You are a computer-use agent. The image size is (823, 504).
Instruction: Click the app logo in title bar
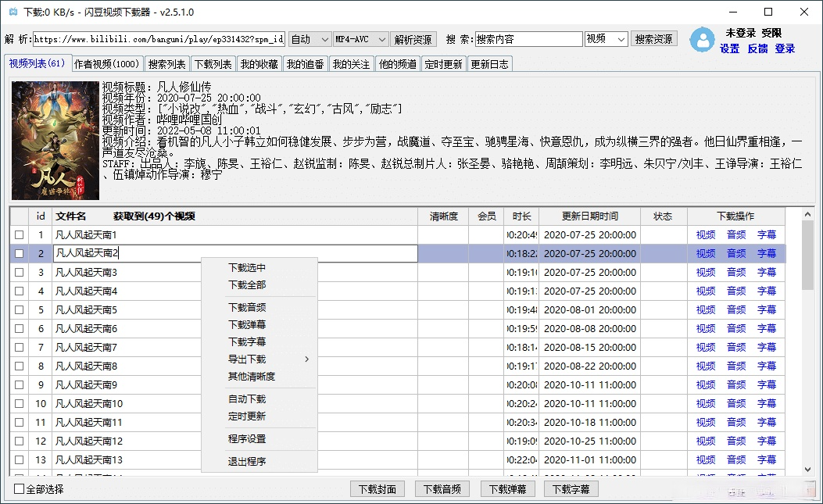[x=13, y=13]
